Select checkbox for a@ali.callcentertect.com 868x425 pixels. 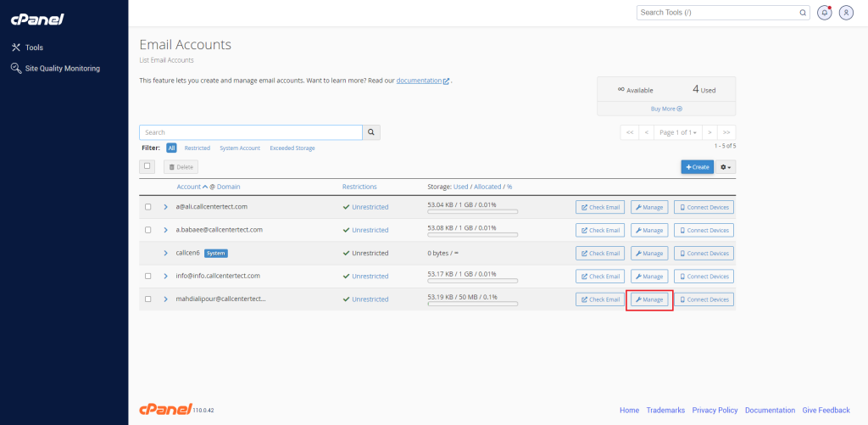(x=147, y=207)
